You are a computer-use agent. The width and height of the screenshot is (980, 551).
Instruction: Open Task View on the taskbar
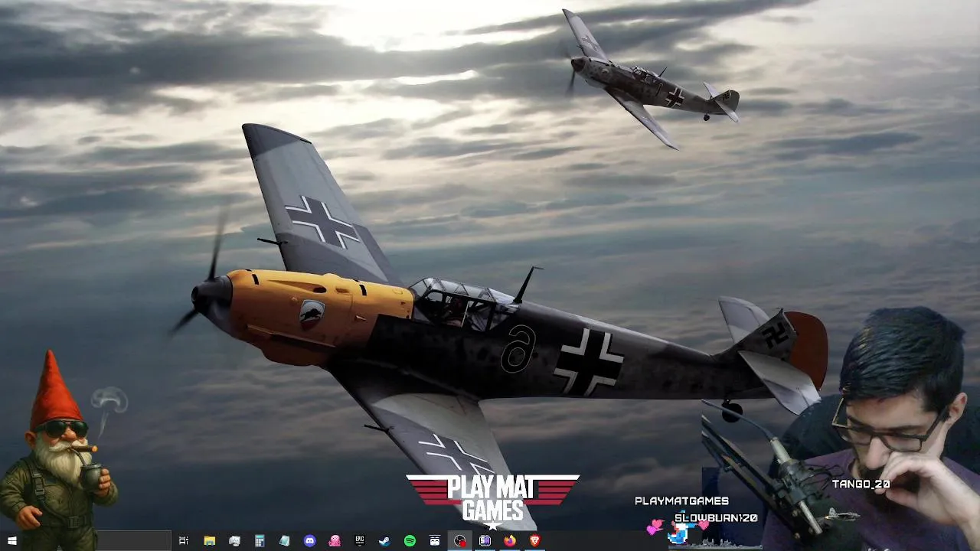point(184,541)
